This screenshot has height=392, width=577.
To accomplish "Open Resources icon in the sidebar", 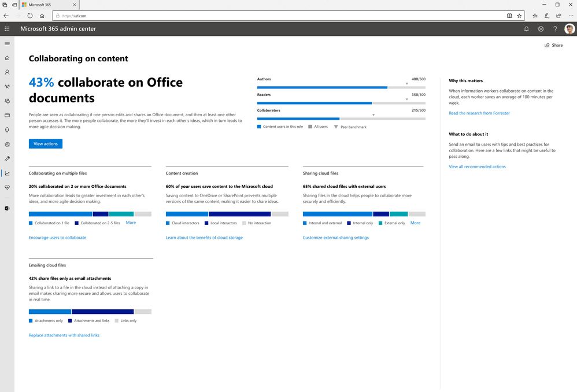I will (x=7, y=101).
